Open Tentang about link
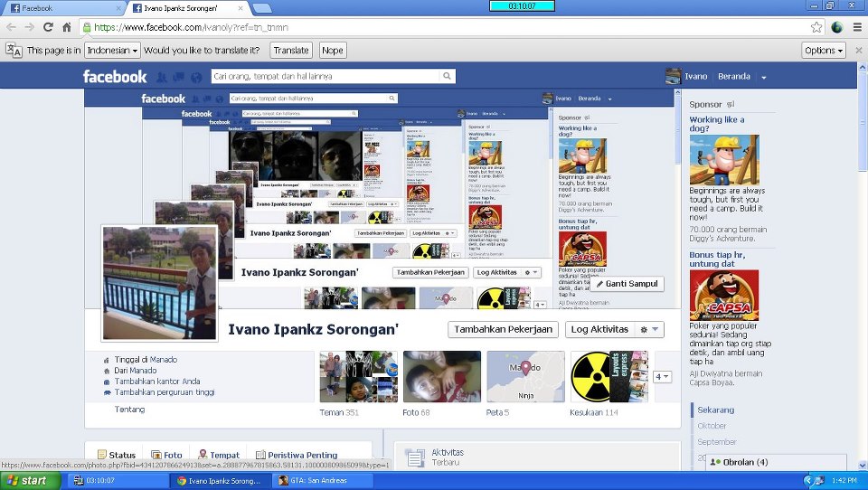The image size is (868, 490). [x=129, y=410]
